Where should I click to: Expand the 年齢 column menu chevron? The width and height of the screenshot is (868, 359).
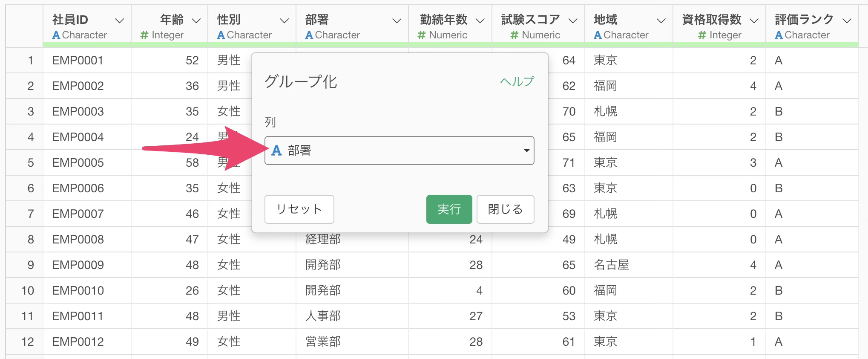(x=196, y=20)
